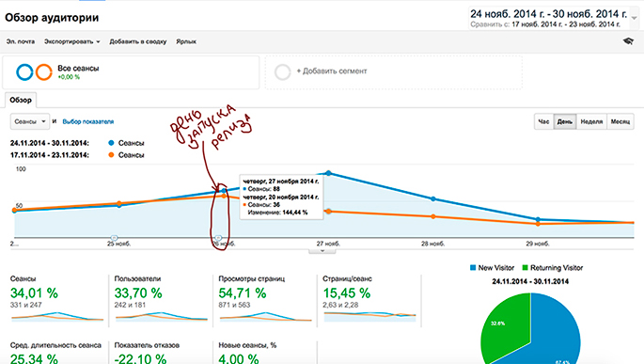Click the graduation cap education icon

click(x=628, y=41)
